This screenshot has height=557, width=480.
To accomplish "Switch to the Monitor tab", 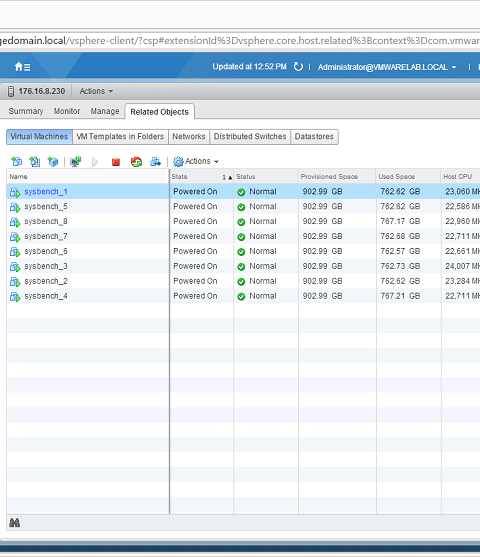I will [x=67, y=111].
